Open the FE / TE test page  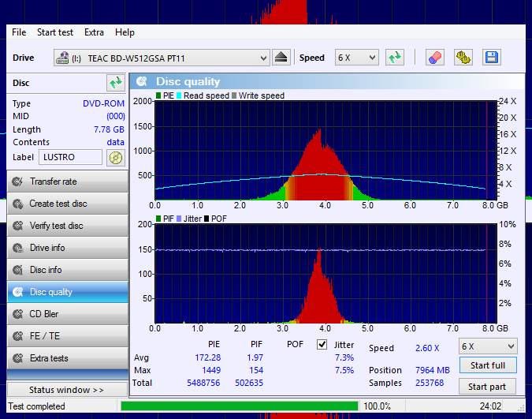click(68, 336)
